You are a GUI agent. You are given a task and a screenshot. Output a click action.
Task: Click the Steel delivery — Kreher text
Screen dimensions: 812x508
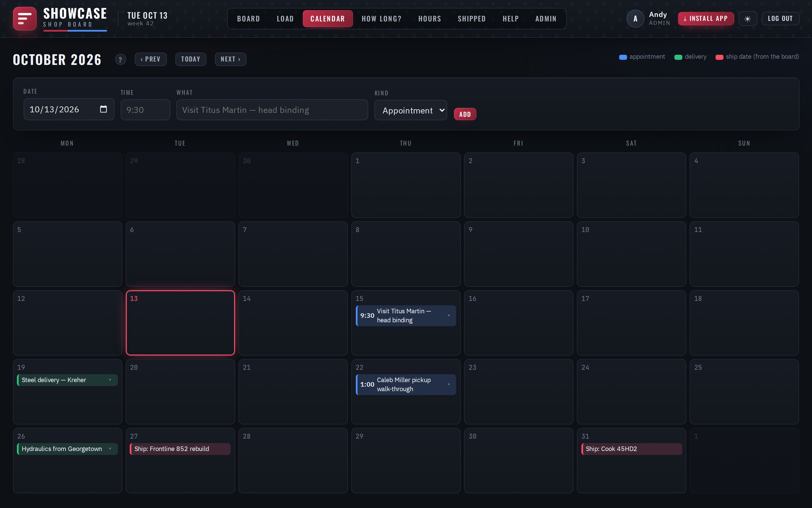coord(54,380)
